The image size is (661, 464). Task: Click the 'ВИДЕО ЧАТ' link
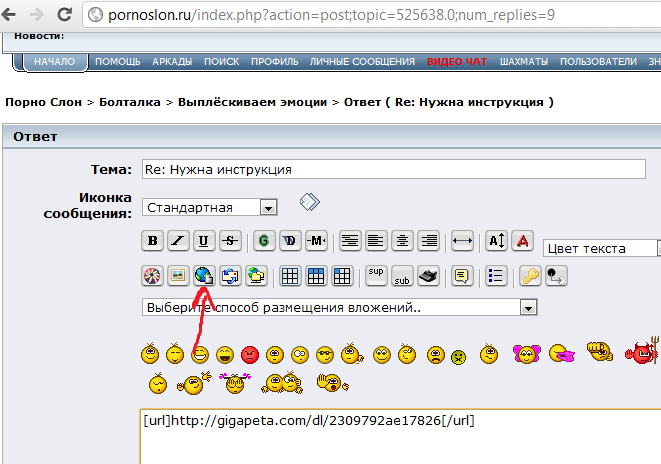pyautogui.click(x=457, y=62)
